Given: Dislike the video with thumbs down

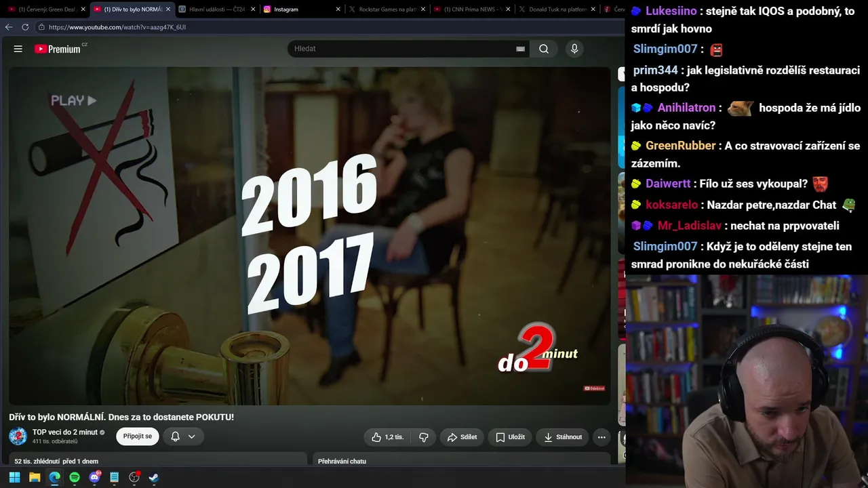Looking at the screenshot, I should click(424, 437).
